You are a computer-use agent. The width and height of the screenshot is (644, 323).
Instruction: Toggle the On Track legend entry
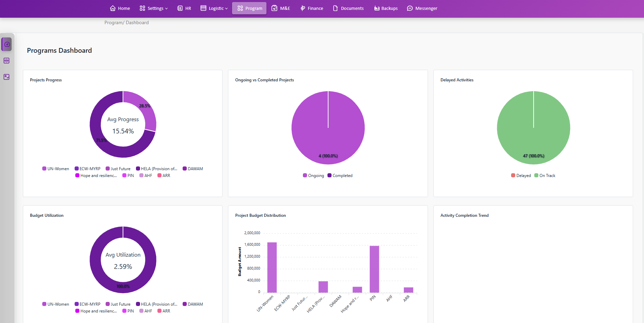(x=545, y=175)
